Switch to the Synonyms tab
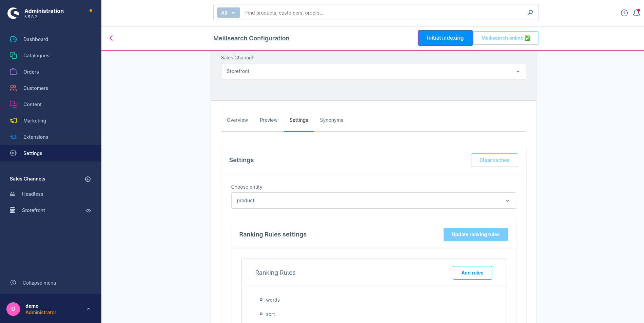The width and height of the screenshot is (644, 323). (x=331, y=120)
